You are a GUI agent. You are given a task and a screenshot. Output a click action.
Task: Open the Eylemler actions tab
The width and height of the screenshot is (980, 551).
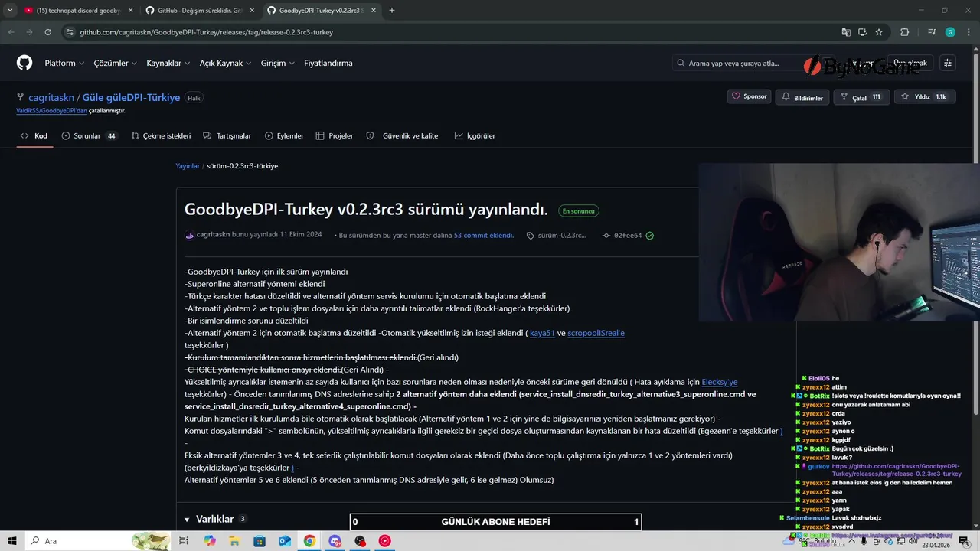284,135
